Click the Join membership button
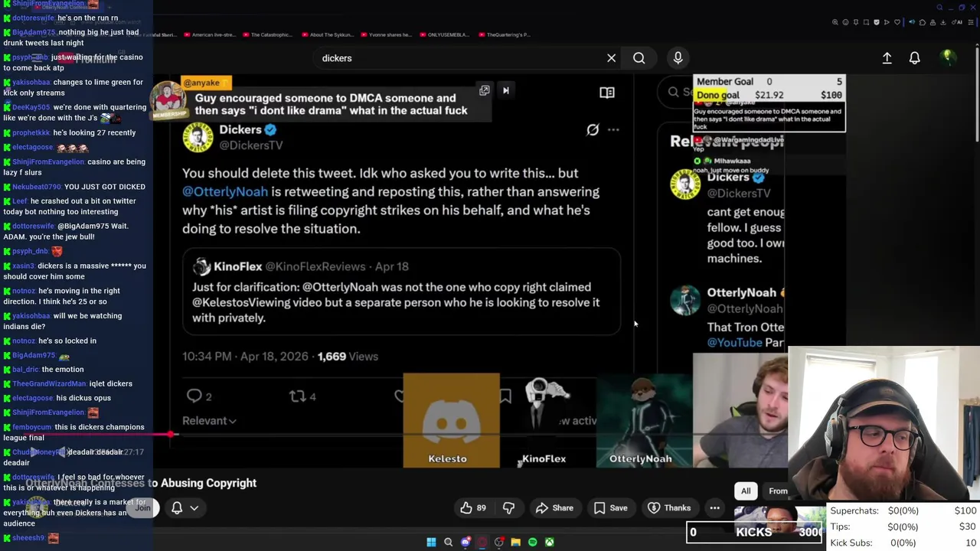 (x=143, y=507)
